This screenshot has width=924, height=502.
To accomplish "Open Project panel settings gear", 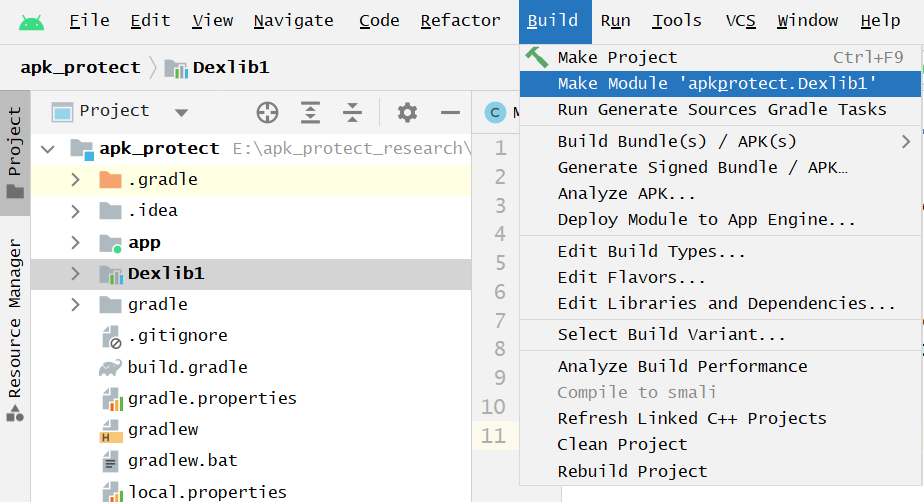I will pos(407,112).
